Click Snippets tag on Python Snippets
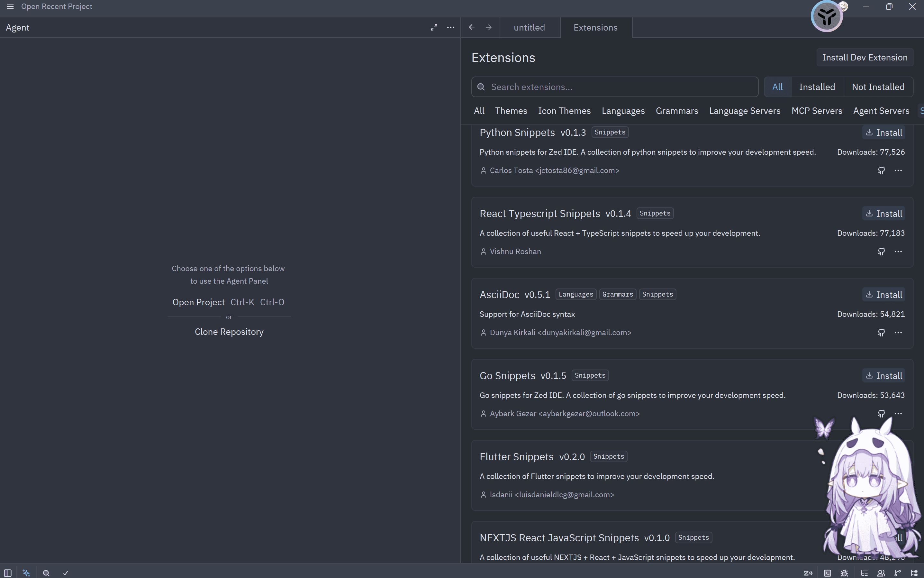Image resolution: width=924 pixels, height=578 pixels. [x=610, y=132]
